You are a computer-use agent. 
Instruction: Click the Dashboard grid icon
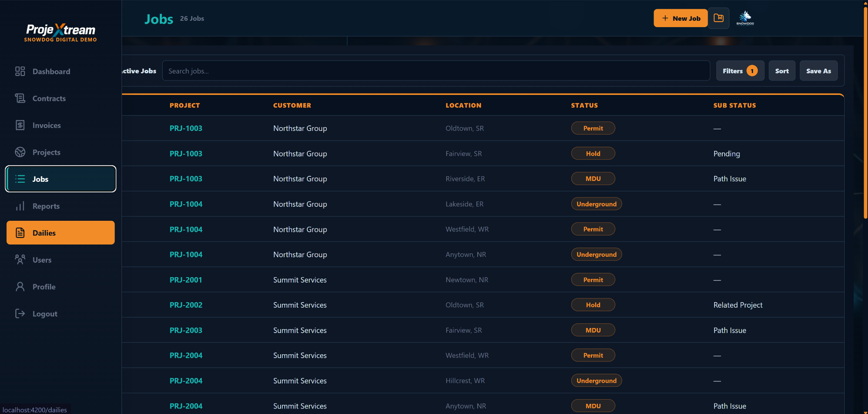(x=20, y=71)
